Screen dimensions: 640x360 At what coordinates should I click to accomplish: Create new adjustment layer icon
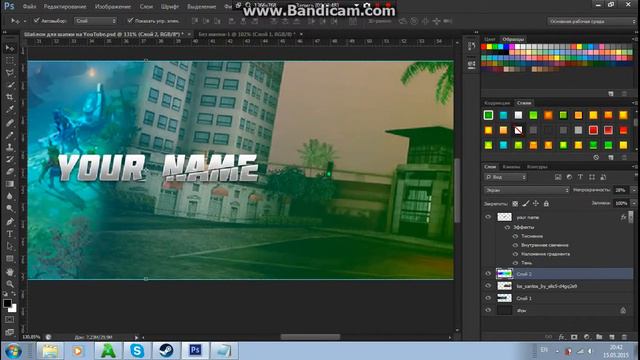coord(587,337)
